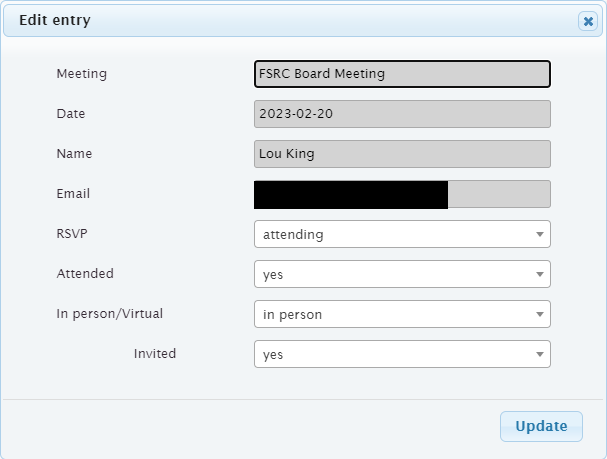Click the In person/Virtual label

(110, 313)
